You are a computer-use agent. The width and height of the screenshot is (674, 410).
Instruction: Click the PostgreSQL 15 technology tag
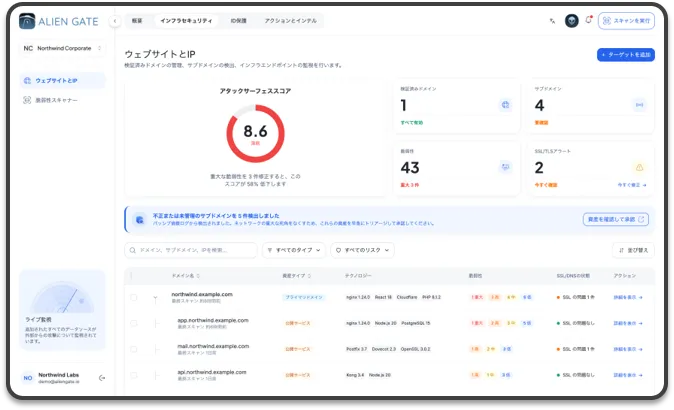[416, 323]
